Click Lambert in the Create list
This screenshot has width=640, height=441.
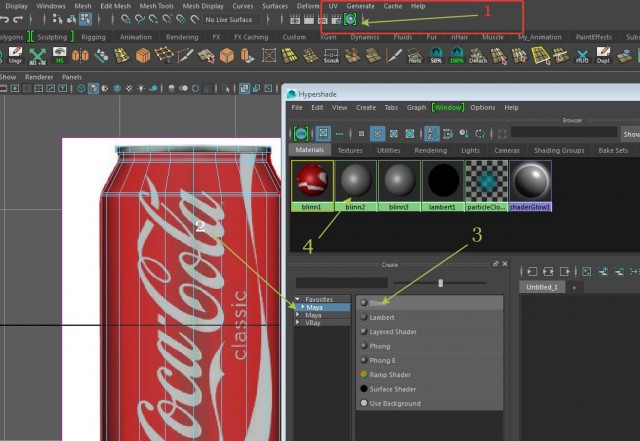382,317
